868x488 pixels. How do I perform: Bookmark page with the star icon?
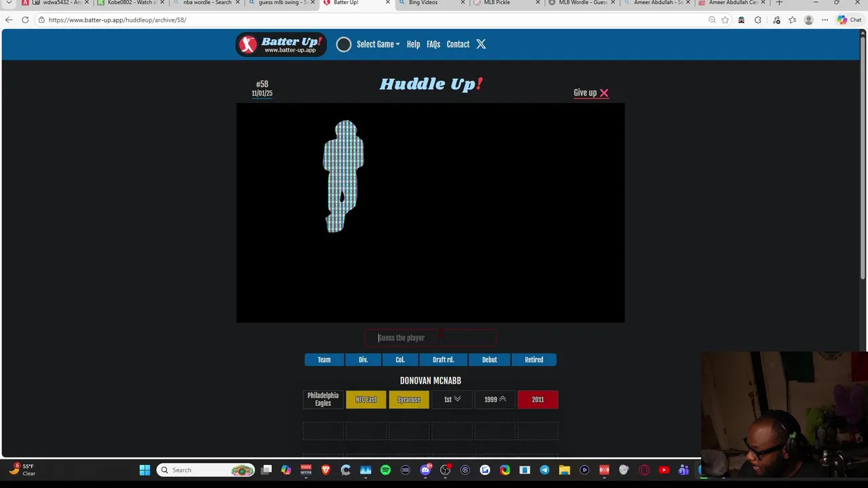(x=725, y=20)
